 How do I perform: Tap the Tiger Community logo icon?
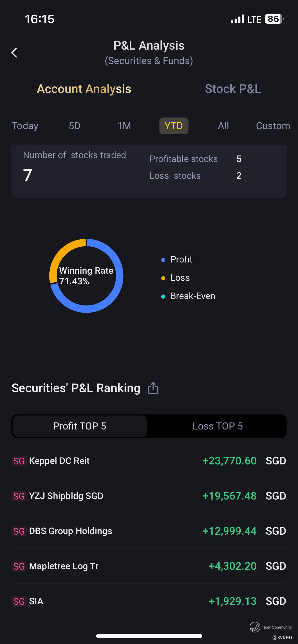(x=254, y=627)
